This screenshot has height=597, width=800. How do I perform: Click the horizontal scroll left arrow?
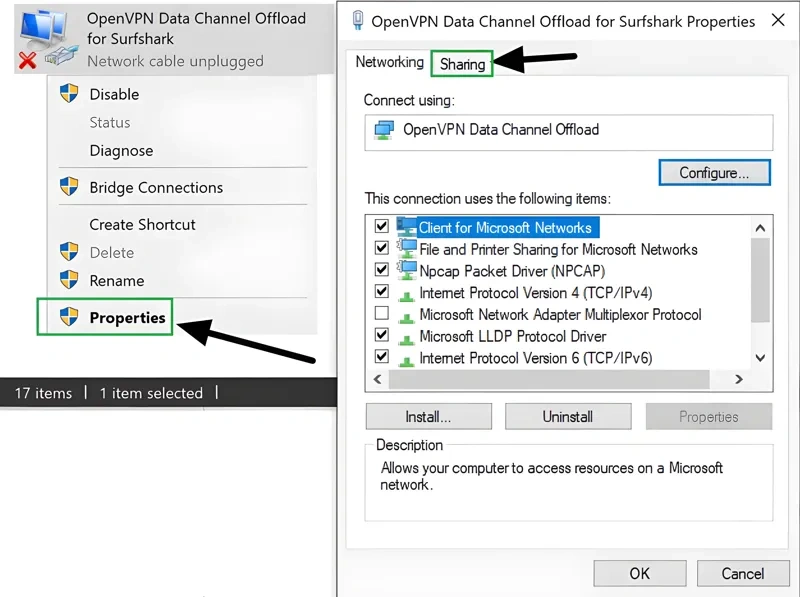coord(378,379)
